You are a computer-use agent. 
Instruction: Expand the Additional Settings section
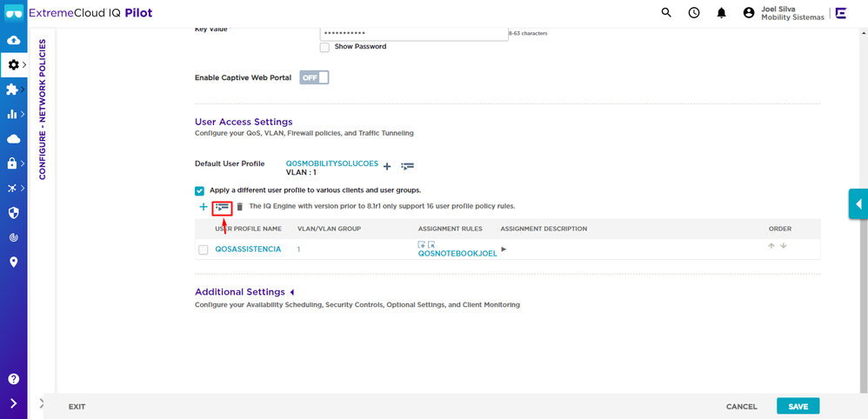[291, 292]
